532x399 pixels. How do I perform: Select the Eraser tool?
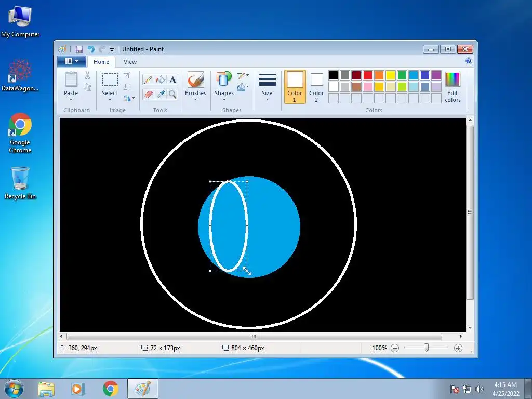pyautogui.click(x=148, y=94)
